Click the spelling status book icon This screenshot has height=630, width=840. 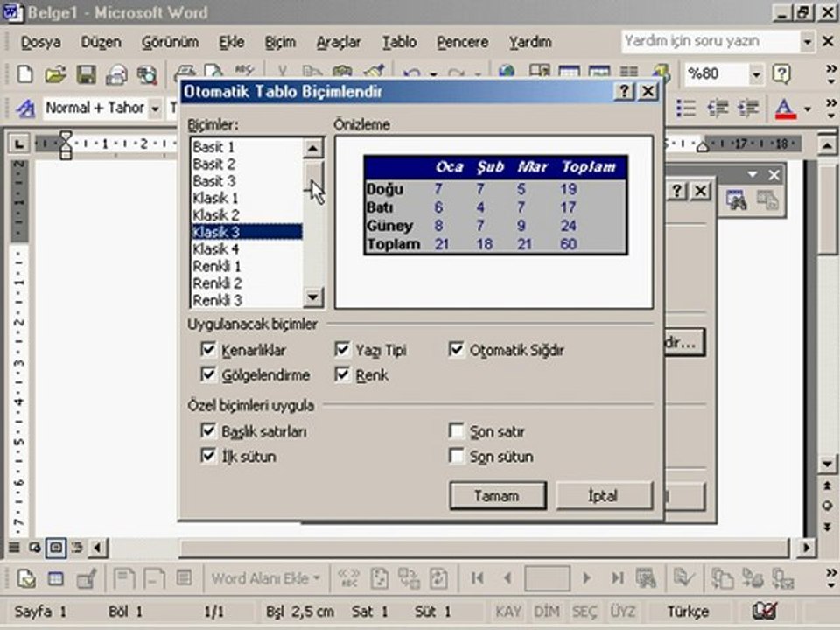click(764, 610)
